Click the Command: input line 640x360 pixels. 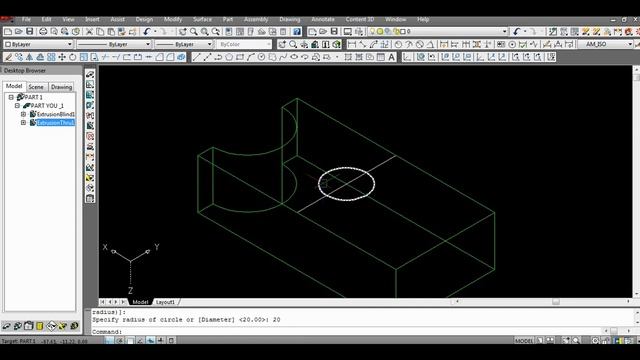coord(347,332)
